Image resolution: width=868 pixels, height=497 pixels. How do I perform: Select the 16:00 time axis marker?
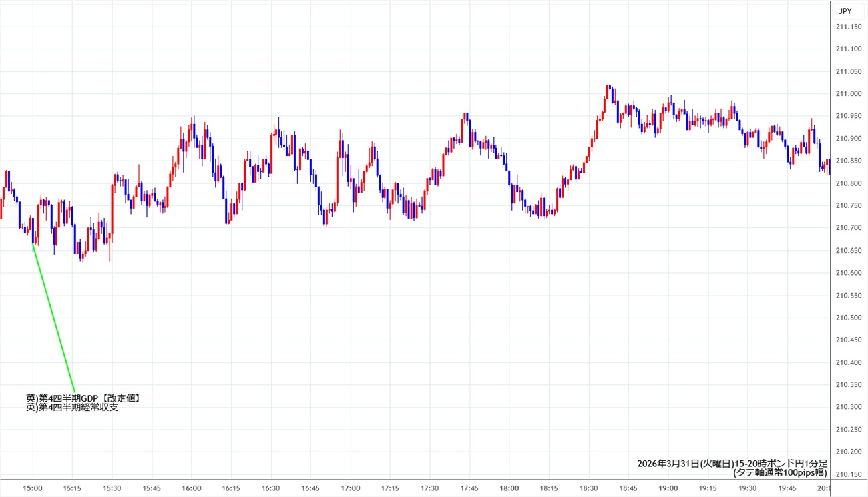click(x=192, y=488)
